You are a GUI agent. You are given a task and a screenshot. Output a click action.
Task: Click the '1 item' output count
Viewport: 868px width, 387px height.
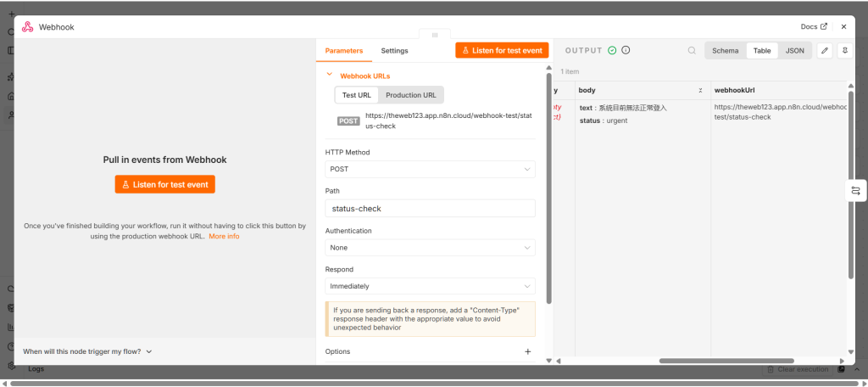pyautogui.click(x=570, y=71)
